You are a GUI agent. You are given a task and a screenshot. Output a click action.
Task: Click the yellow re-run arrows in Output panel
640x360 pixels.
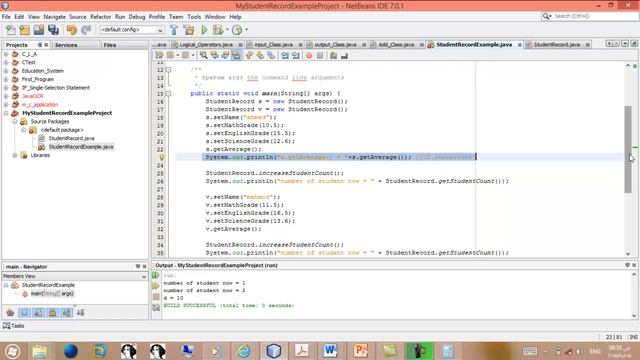click(156, 286)
